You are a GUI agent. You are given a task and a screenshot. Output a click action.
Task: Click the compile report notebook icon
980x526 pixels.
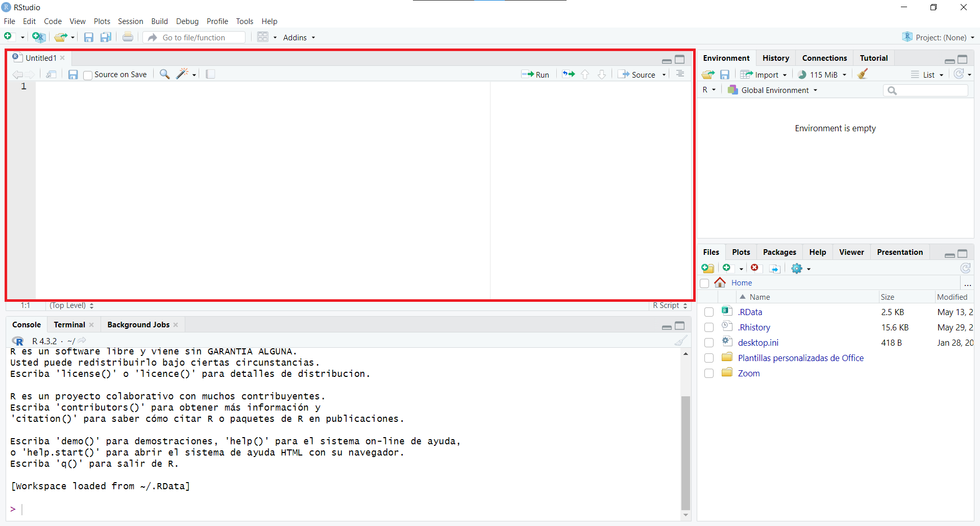[210, 74]
